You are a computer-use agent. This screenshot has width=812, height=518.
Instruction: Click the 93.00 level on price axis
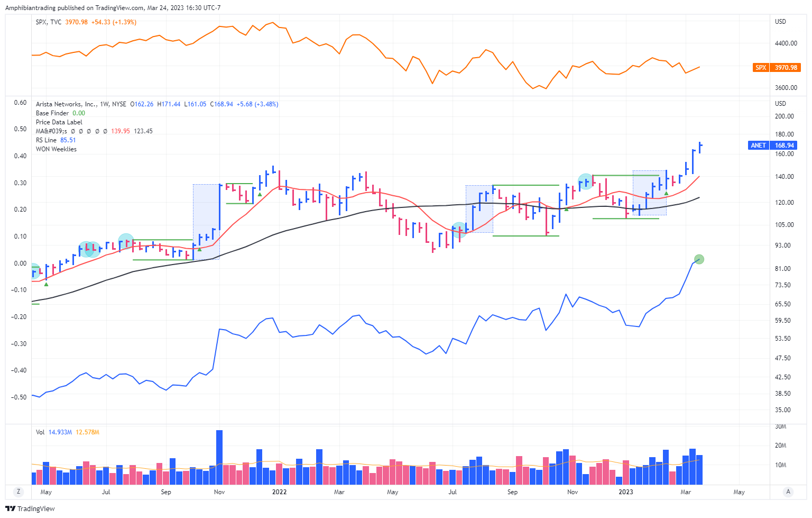(x=783, y=246)
